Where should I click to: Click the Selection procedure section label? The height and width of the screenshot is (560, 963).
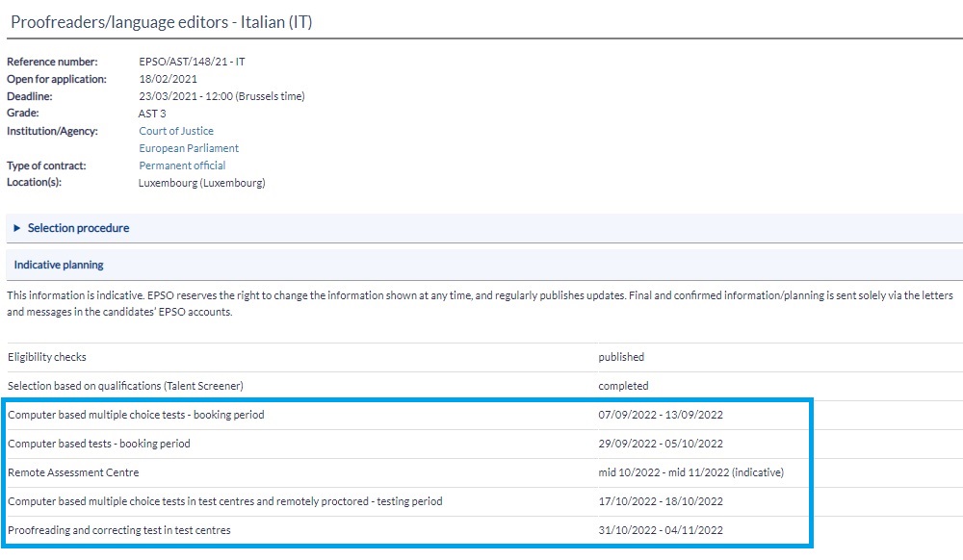(x=78, y=228)
